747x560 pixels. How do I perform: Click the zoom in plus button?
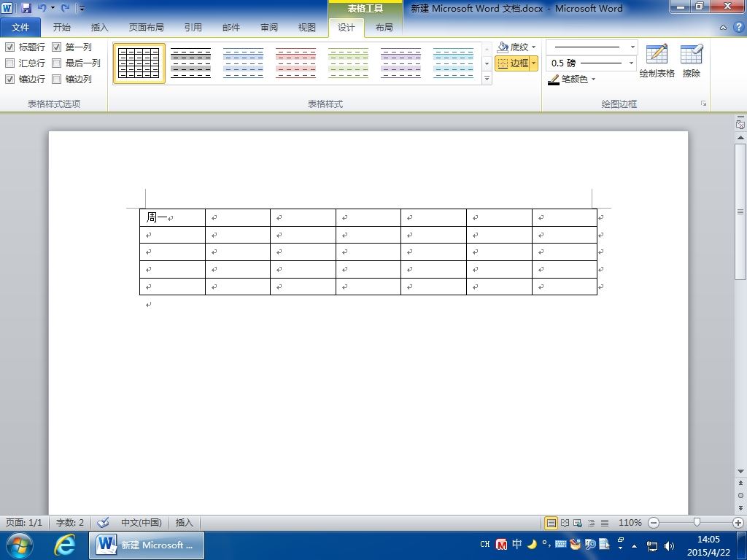(x=738, y=523)
